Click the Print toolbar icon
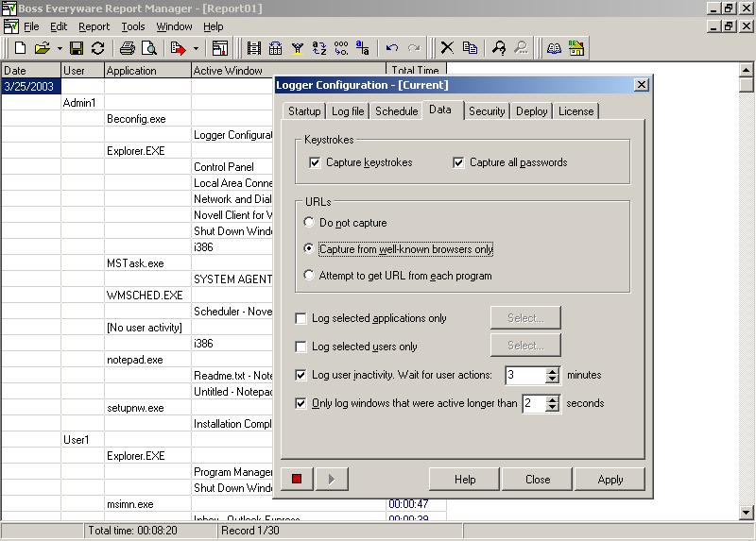756x541 pixels. (x=128, y=48)
